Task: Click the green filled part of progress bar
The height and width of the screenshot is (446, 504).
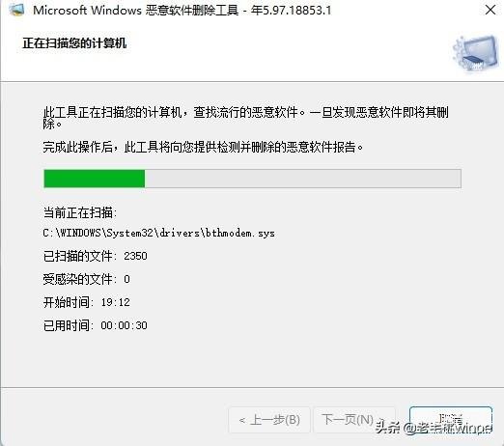Action: pos(95,179)
